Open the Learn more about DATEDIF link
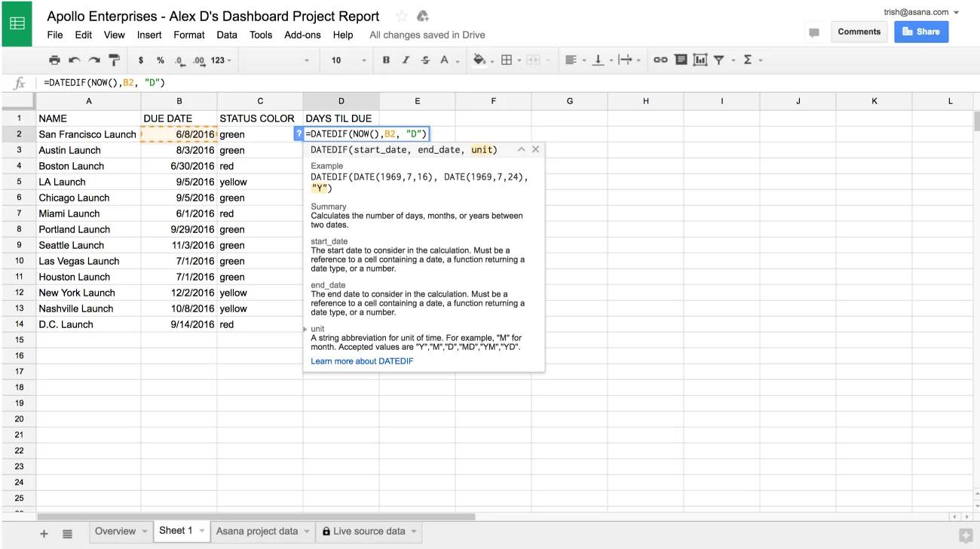This screenshot has height=549, width=980. click(361, 360)
